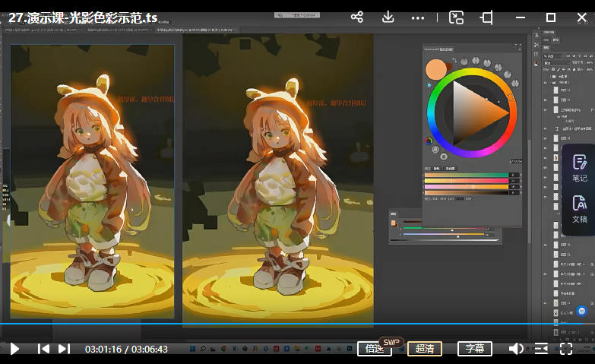Open the 超清 video quality selector
Viewport: 595px width, 364px height.
coord(425,349)
